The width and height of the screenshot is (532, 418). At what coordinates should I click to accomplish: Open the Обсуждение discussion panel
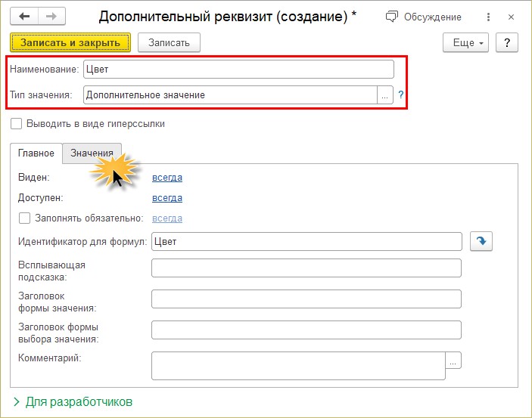423,17
